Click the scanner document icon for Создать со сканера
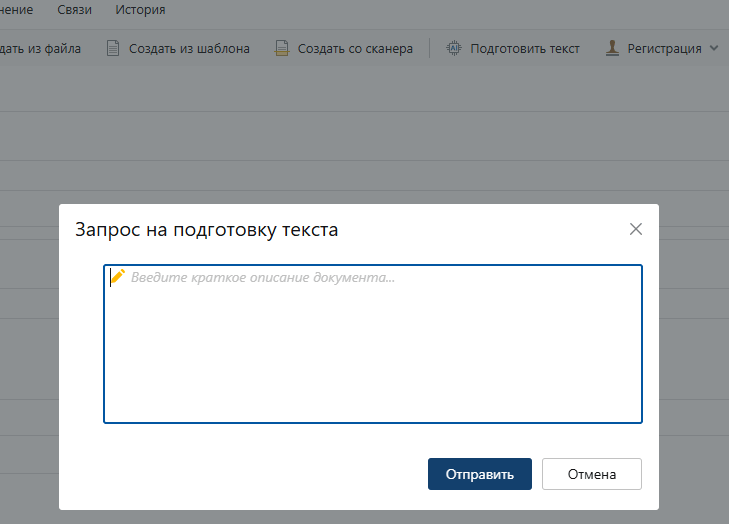The width and height of the screenshot is (729, 524). [x=282, y=48]
